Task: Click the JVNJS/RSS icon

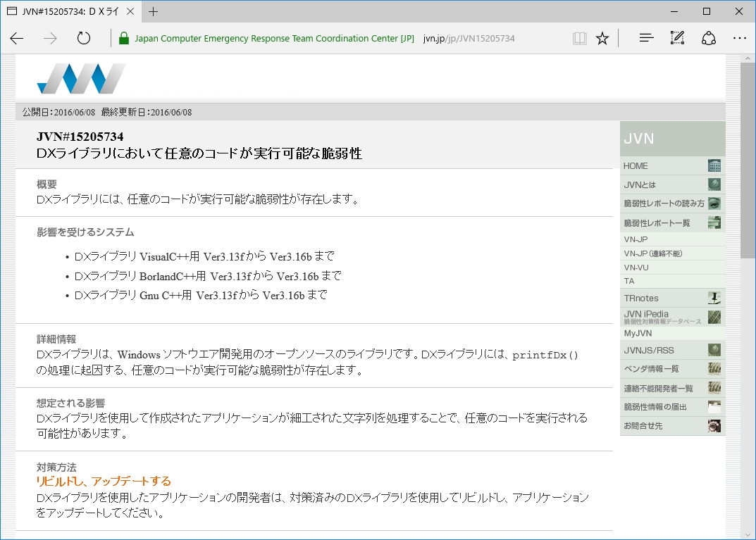Action: pos(714,350)
